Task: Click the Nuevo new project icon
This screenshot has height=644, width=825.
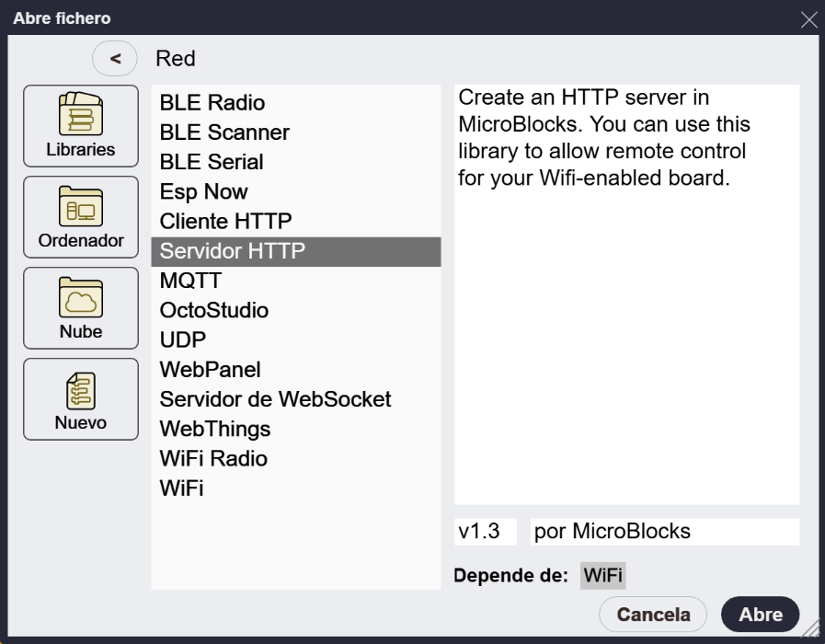Action: tap(81, 399)
